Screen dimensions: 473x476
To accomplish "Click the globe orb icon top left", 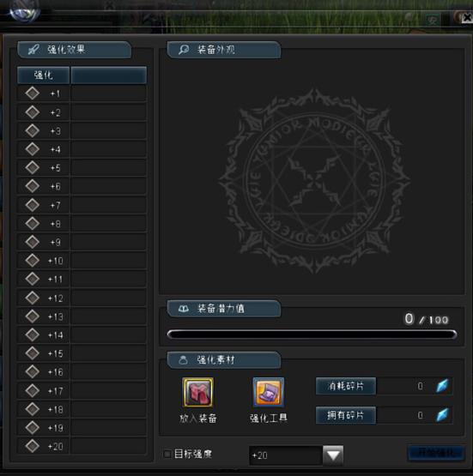I will point(24,11).
